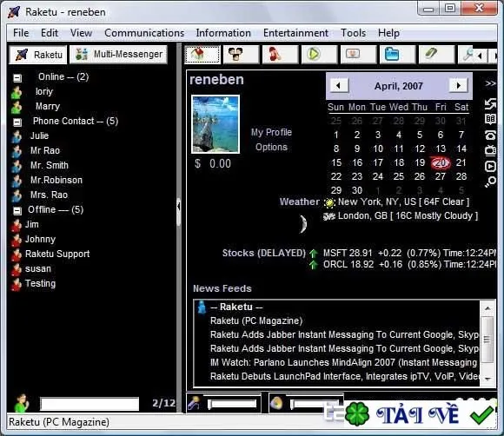Select contact Marry
The height and width of the screenshot is (436, 504).
(48, 106)
